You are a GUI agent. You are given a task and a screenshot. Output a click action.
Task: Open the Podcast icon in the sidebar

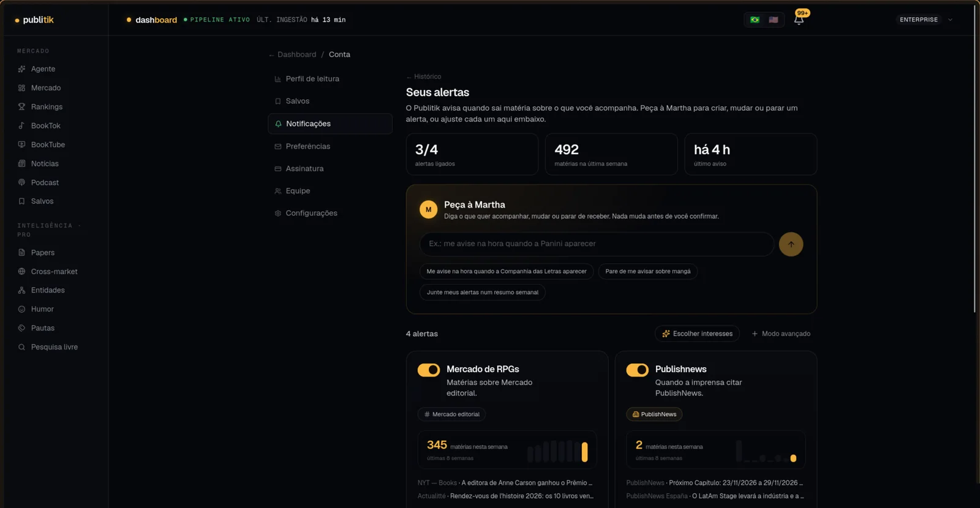[x=21, y=182]
